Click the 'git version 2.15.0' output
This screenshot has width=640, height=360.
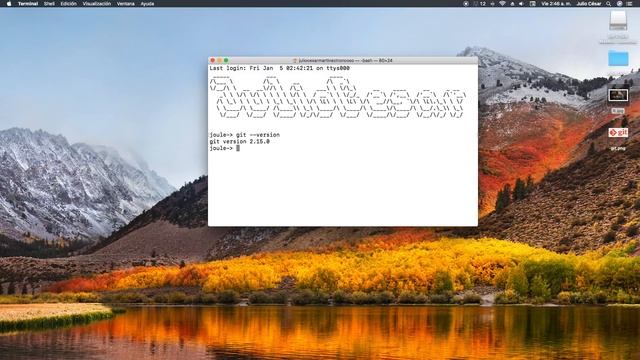pos(240,142)
